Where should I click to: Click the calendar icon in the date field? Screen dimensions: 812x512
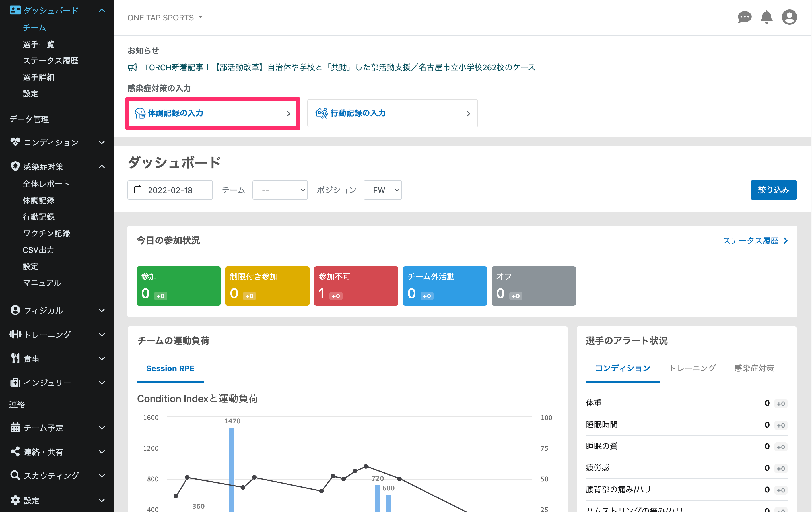pos(138,189)
